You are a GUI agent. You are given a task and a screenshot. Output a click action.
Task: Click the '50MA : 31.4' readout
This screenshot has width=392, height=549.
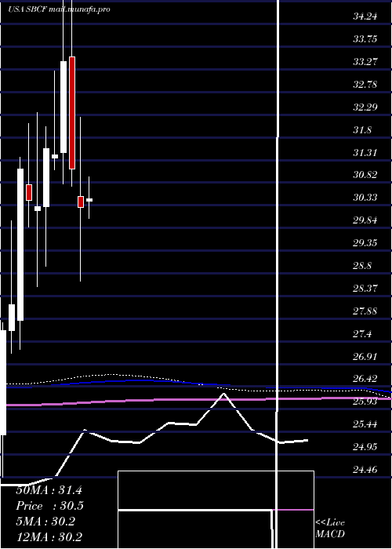coord(49,490)
